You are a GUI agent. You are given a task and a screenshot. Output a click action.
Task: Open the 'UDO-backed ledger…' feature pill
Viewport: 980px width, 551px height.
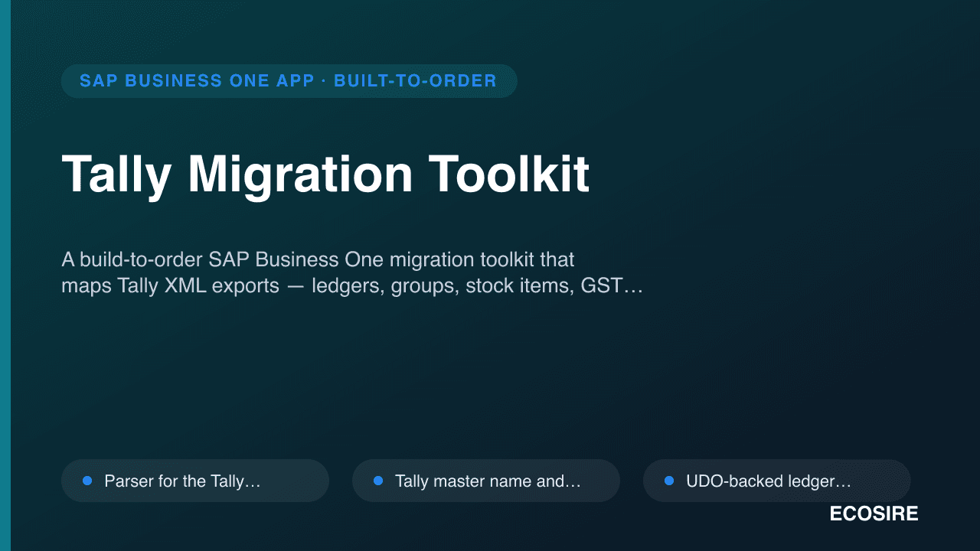[x=777, y=481]
